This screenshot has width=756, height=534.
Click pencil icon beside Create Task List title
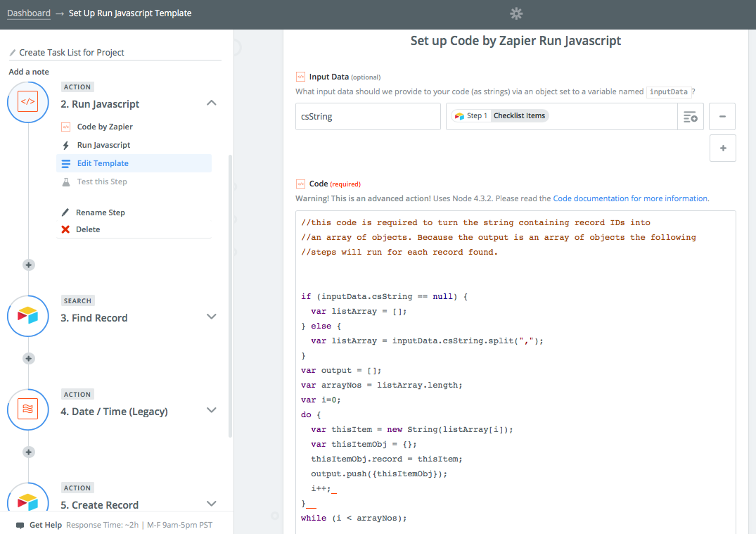13,53
